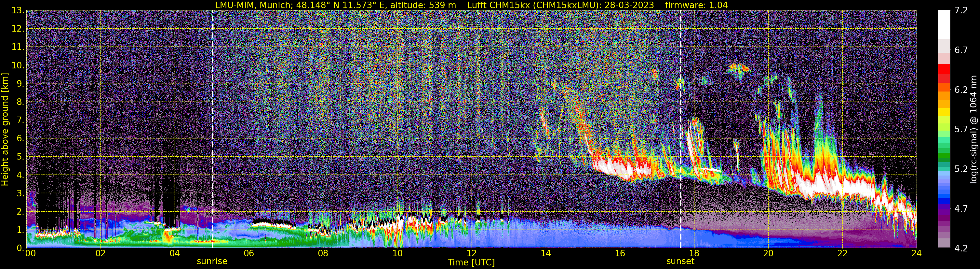The image size is (980, 269).
Task: Click the 13 km height axis tick
Action: tap(18, 11)
